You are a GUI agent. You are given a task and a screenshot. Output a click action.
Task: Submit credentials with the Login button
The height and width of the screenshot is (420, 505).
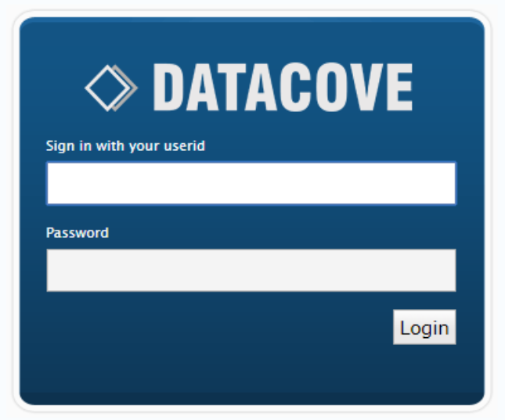click(x=424, y=327)
